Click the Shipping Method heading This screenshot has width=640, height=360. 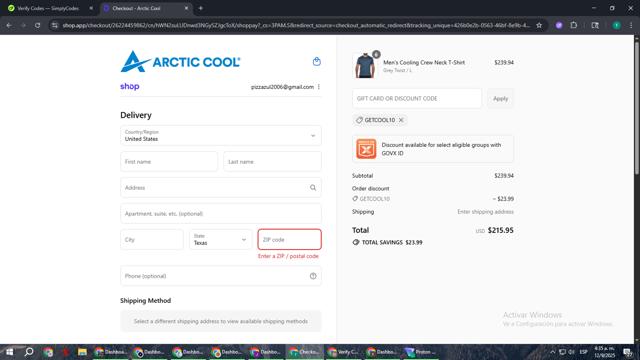[145, 300]
